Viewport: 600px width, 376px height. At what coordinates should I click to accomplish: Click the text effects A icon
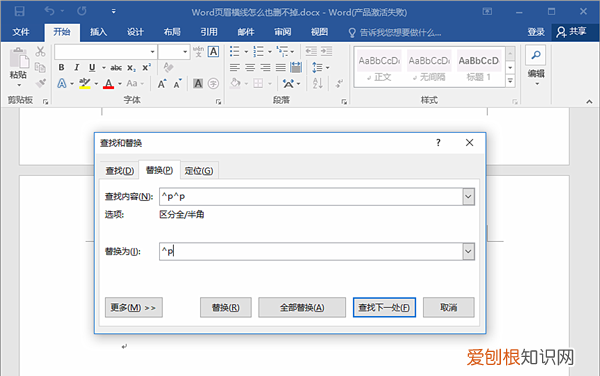click(x=62, y=83)
